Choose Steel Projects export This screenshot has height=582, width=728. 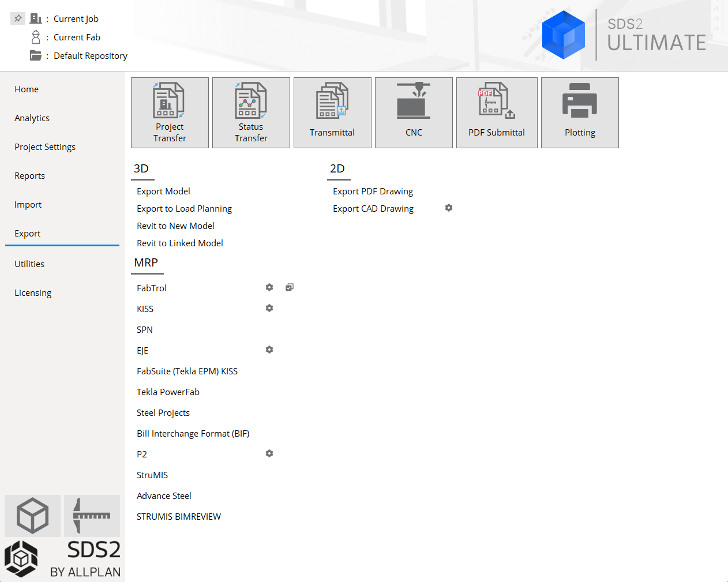coord(163,413)
